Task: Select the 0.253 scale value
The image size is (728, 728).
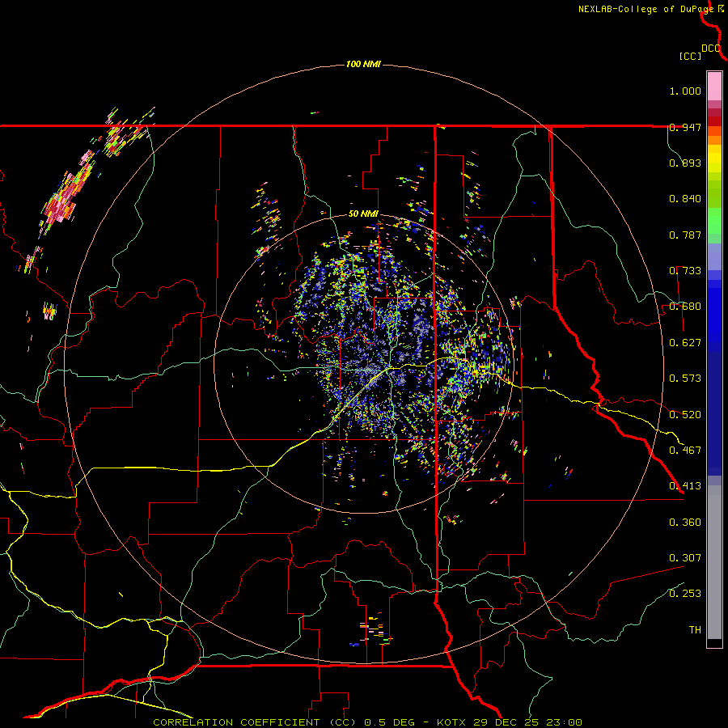Action: (x=685, y=594)
